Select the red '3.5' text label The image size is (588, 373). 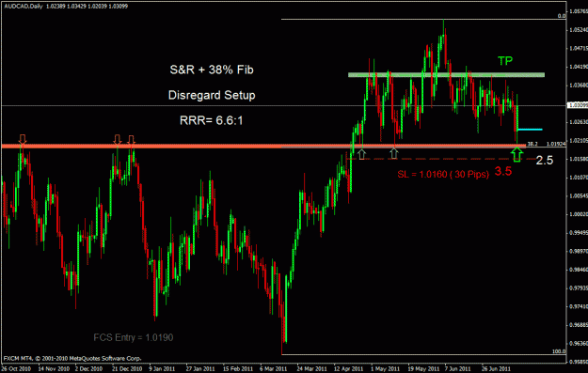click(x=503, y=171)
